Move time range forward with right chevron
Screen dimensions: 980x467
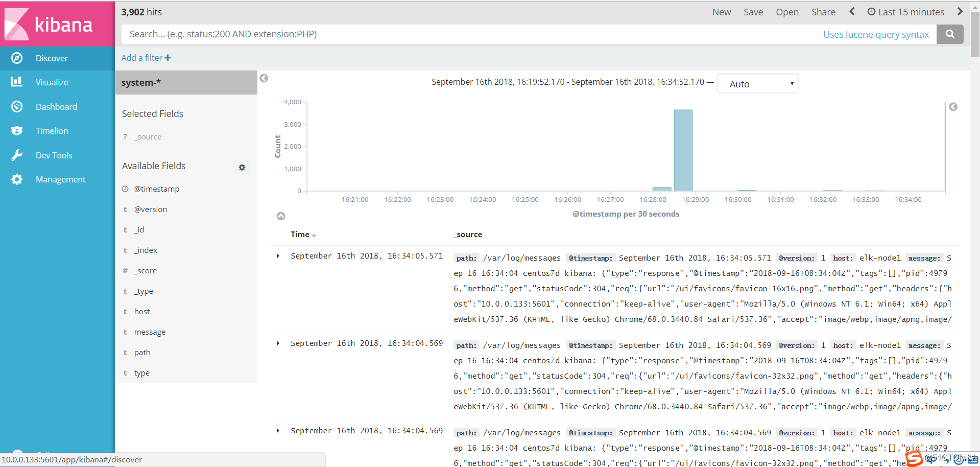tap(960, 11)
